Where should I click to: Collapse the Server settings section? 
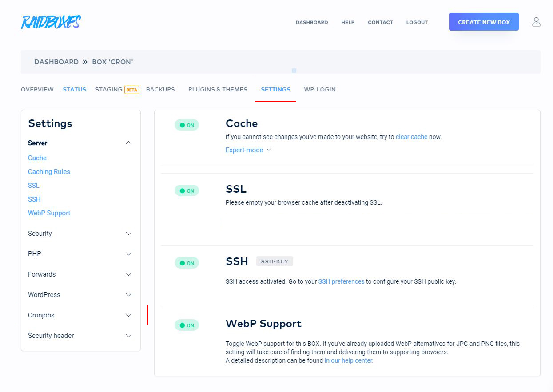(80, 143)
